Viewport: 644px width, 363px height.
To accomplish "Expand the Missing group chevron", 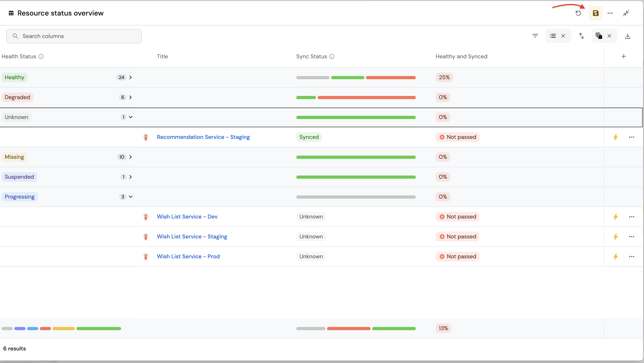I will [130, 157].
